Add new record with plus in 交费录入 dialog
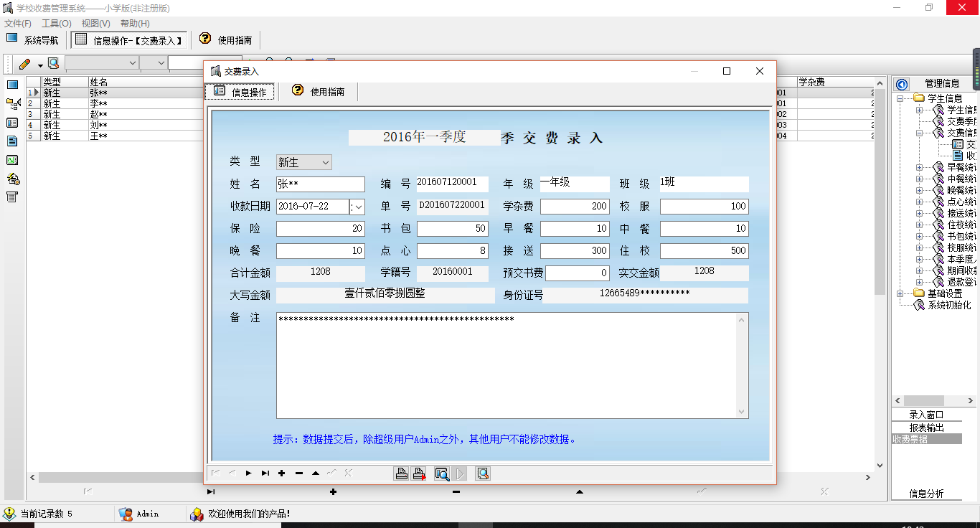 coord(282,473)
